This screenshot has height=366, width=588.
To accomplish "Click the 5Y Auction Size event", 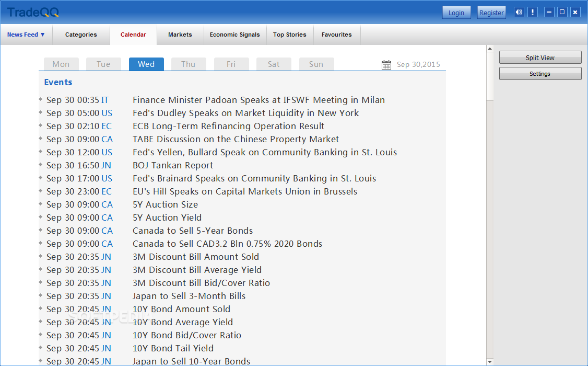I will click(x=166, y=204).
